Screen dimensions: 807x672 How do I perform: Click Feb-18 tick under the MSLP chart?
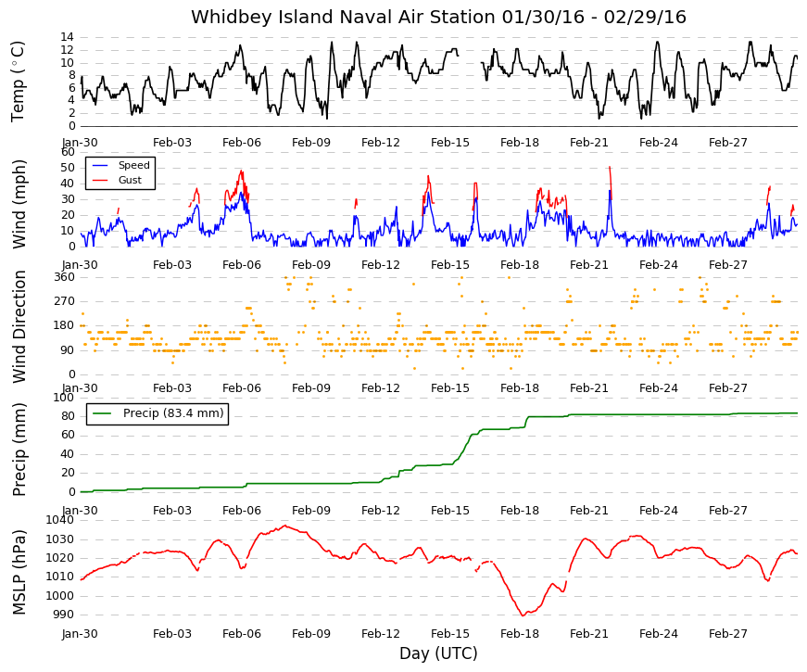click(x=519, y=634)
